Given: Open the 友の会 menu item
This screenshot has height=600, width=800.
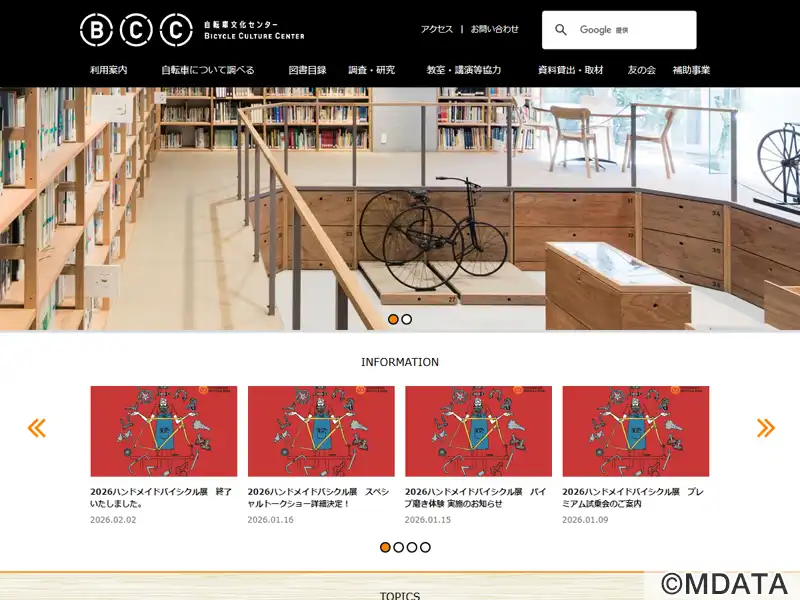Looking at the screenshot, I should [641, 70].
